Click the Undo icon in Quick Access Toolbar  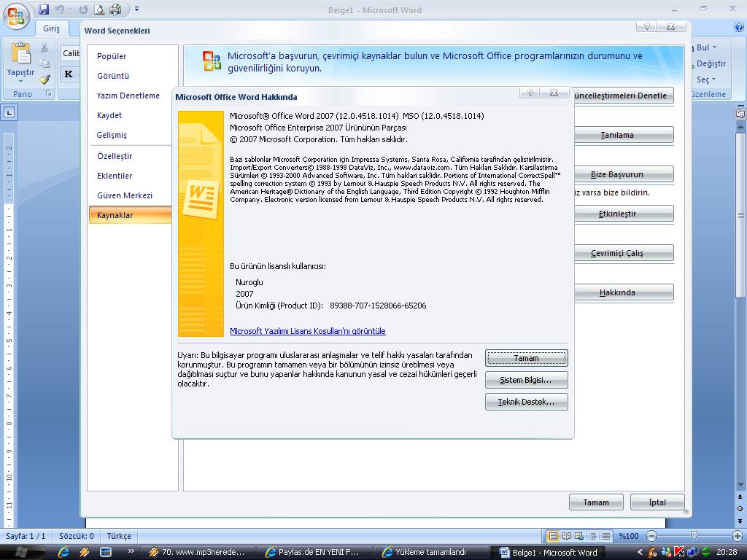point(60,9)
